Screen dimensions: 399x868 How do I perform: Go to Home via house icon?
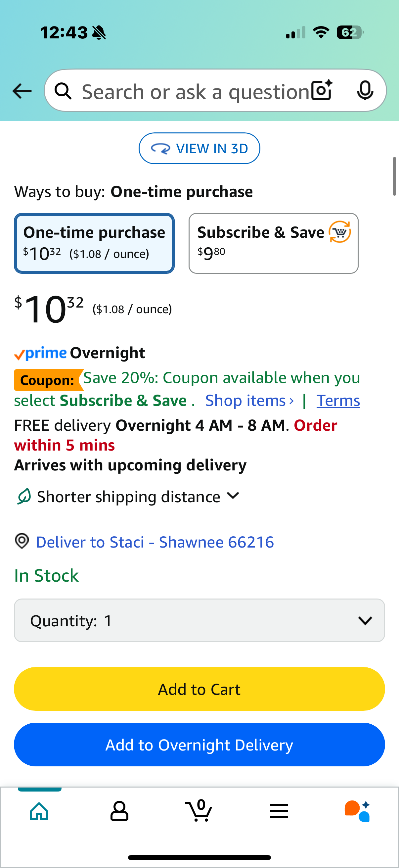39,811
